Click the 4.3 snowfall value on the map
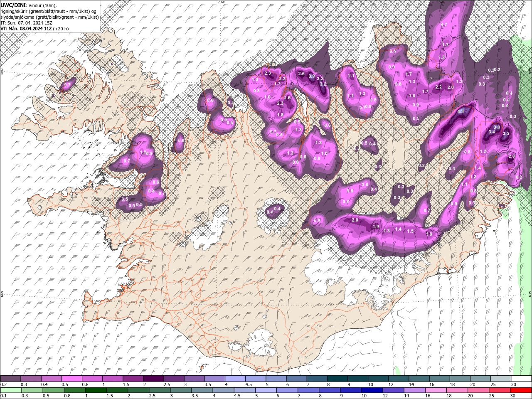Screen dimensions: 532x399 pyautogui.click(x=460, y=111)
